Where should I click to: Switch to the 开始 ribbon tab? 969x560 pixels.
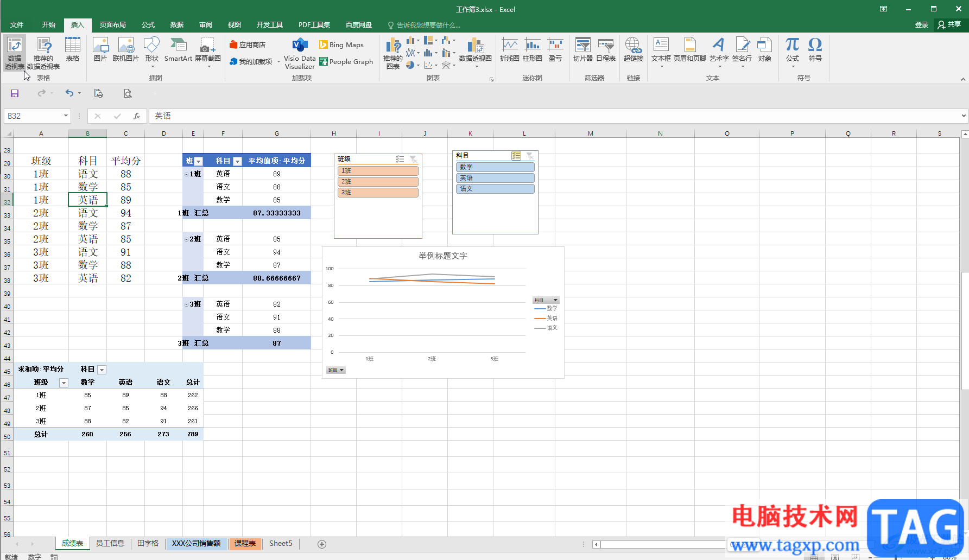(x=49, y=25)
